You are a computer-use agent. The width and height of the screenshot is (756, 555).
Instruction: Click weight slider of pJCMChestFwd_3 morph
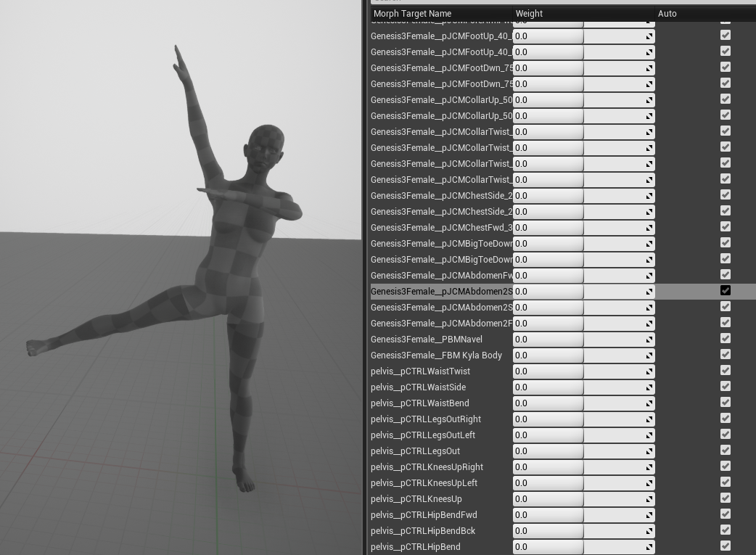tap(583, 228)
